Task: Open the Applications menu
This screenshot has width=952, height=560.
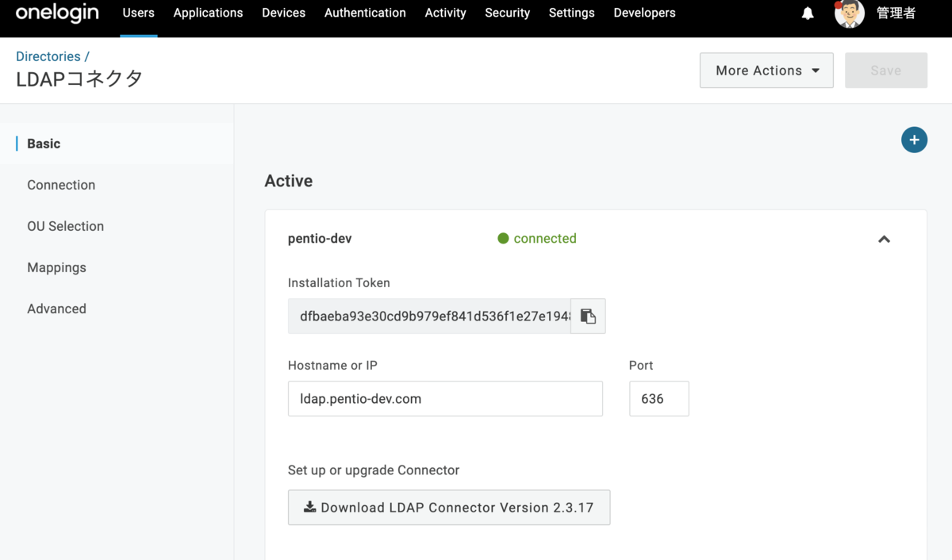Action: (x=208, y=13)
